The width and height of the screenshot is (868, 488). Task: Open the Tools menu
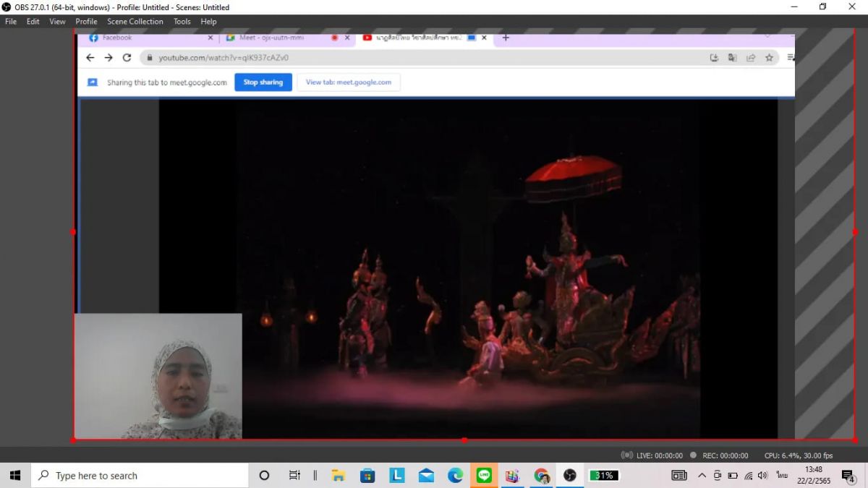(x=182, y=22)
